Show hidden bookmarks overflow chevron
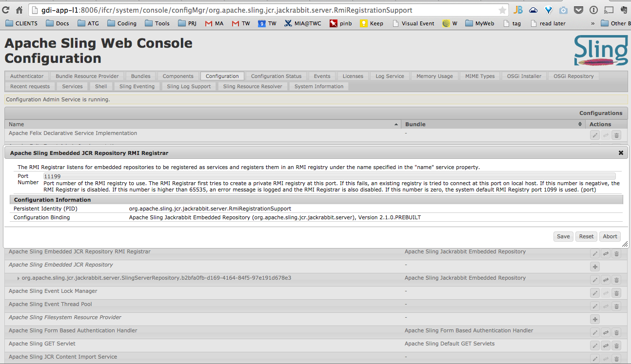 pyautogui.click(x=592, y=23)
